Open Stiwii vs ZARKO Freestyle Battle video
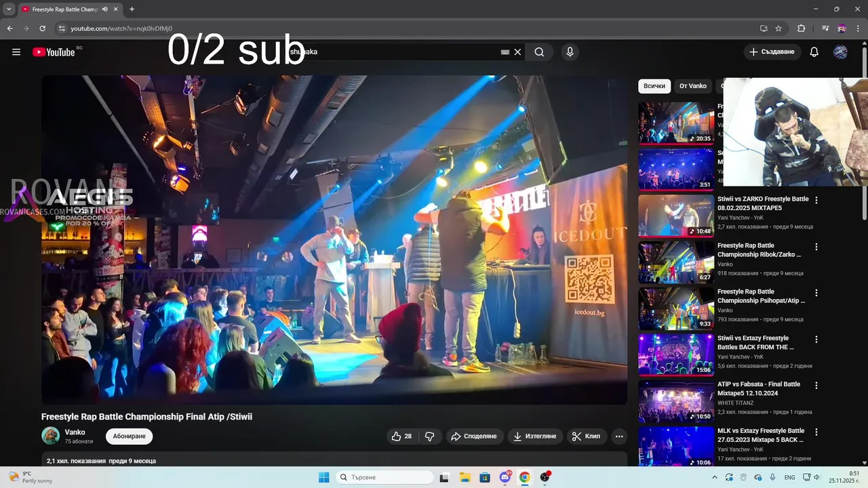This screenshot has height=488, width=868. click(x=763, y=203)
